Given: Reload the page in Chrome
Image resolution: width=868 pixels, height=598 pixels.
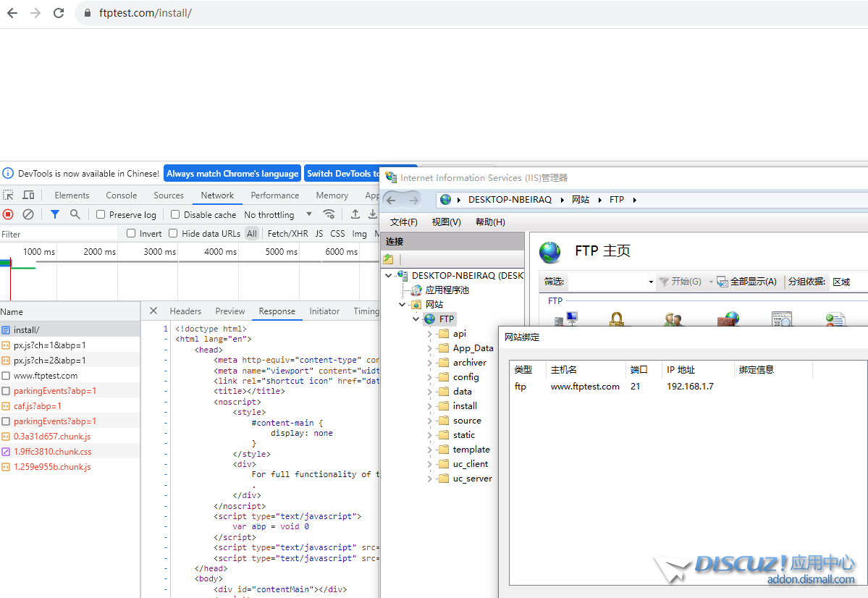Looking at the screenshot, I should [x=59, y=13].
